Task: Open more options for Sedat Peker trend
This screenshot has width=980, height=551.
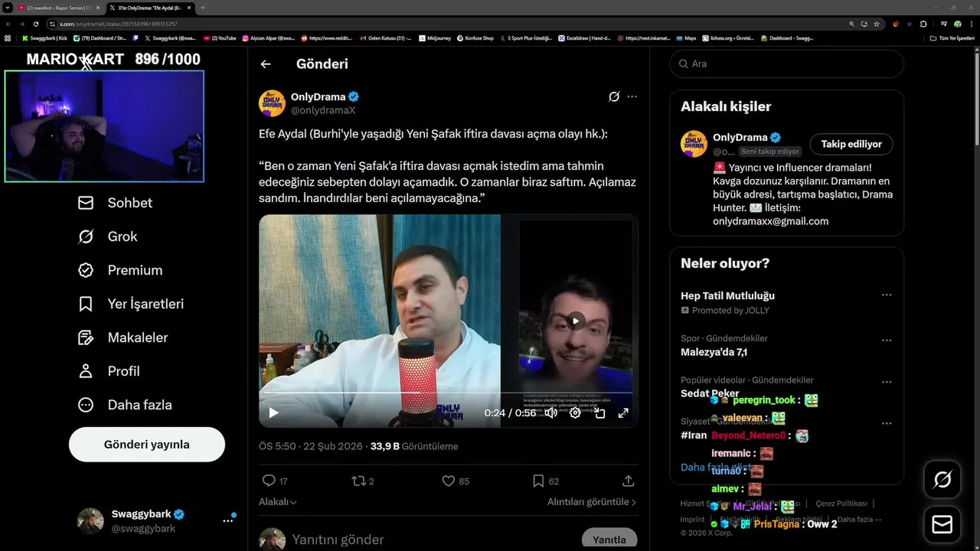Action: pos(887,382)
